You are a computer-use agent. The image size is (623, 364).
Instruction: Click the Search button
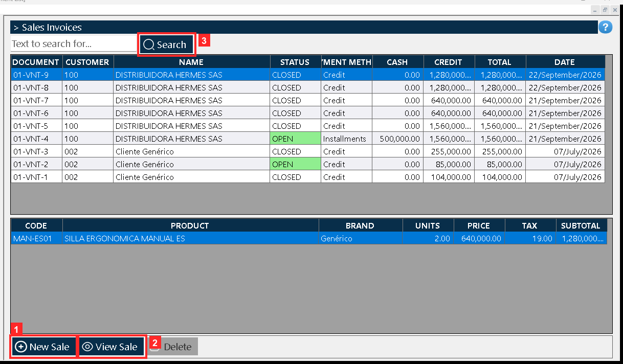tap(166, 44)
